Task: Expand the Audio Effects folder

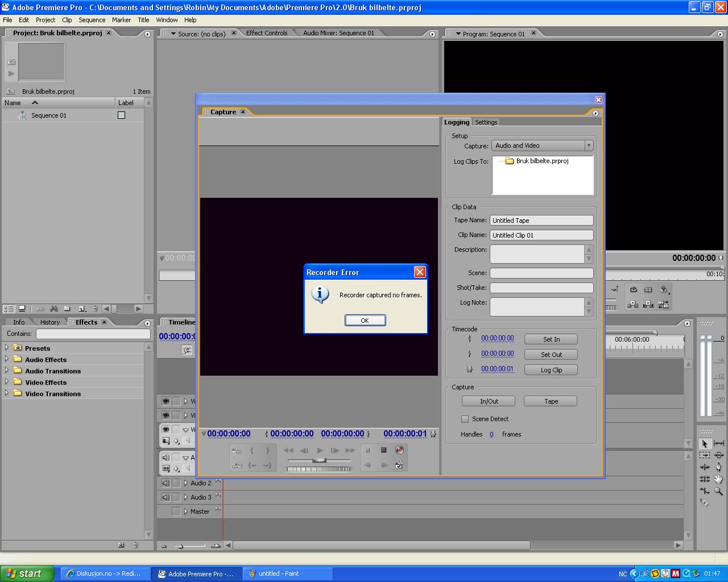Action: tap(7, 359)
